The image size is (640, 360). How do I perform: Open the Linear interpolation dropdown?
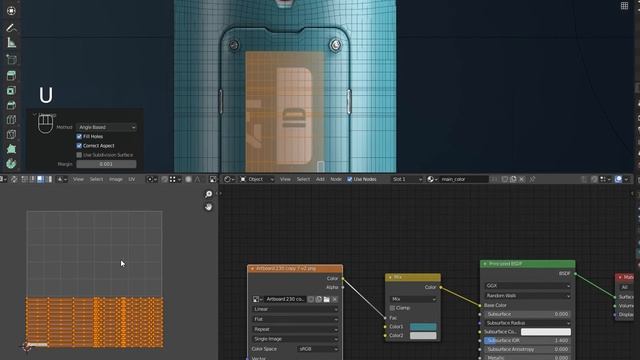pyautogui.click(x=295, y=309)
